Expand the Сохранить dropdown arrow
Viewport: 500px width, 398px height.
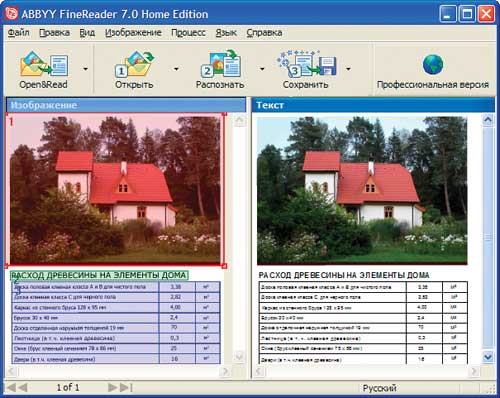tap(348, 69)
